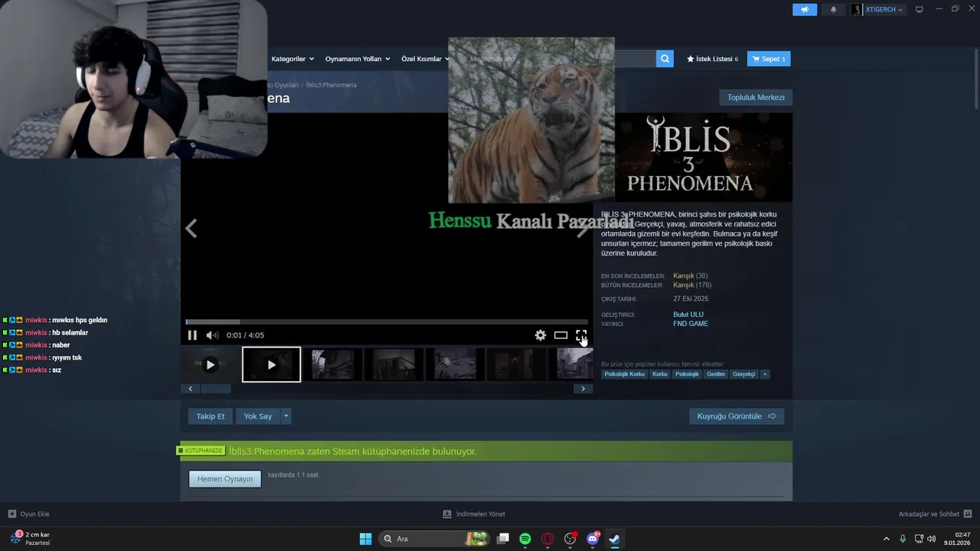The height and width of the screenshot is (551, 980).
Task: Pause the trailer video
Action: (192, 335)
